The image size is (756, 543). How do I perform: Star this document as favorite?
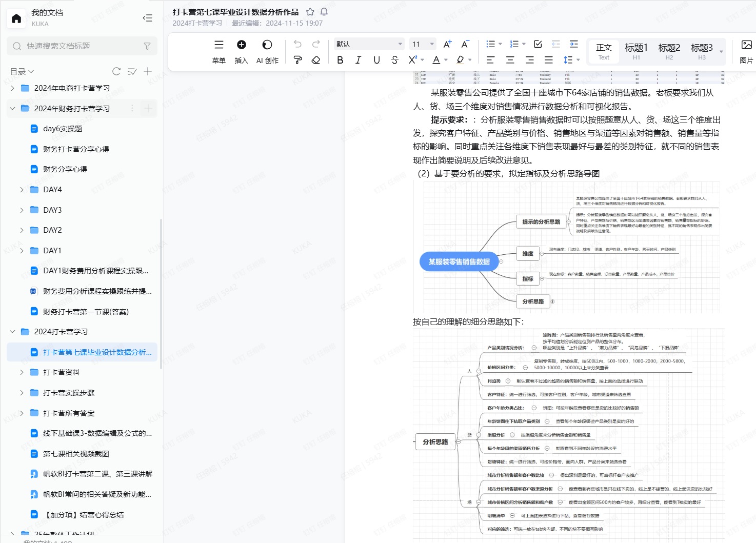coord(310,12)
